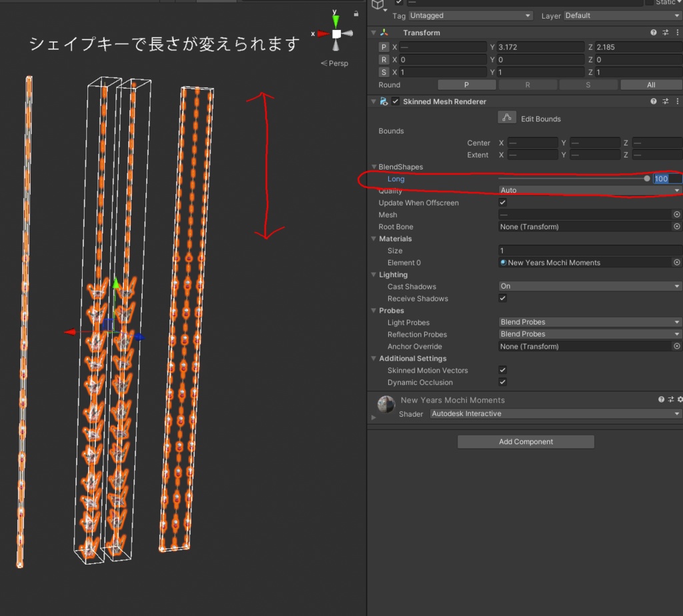Toggle the Update When Offscreen checkbox
Screen dimensions: 683x616
coord(502,202)
